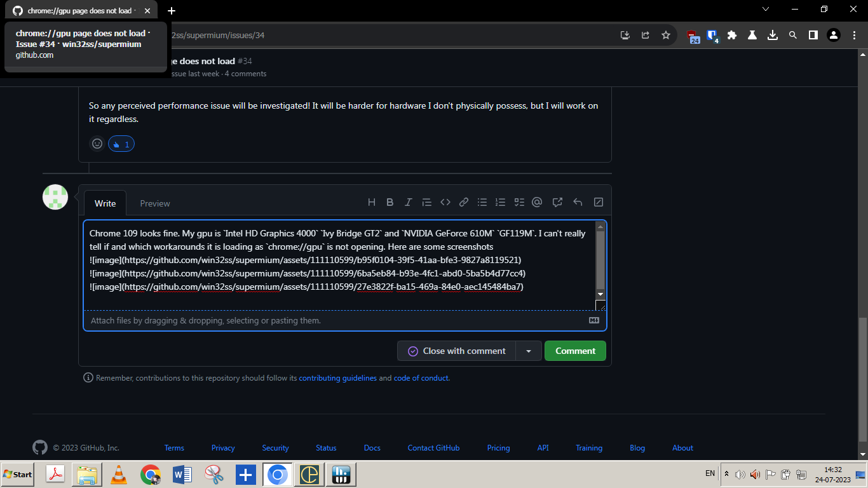This screenshot has width=868, height=488.
Task: Launch VLC media player from the taskbar
Action: pos(118,474)
